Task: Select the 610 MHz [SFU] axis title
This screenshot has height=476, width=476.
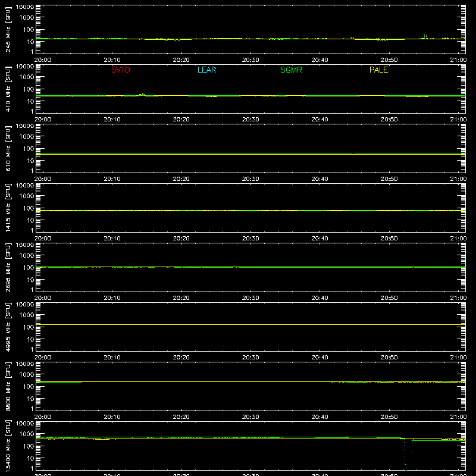Action: click(8, 148)
